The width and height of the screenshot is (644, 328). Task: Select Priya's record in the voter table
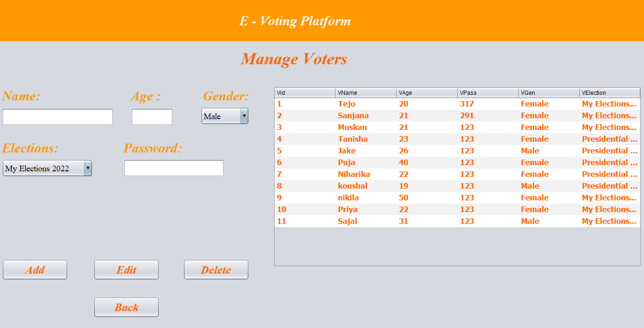click(422, 209)
